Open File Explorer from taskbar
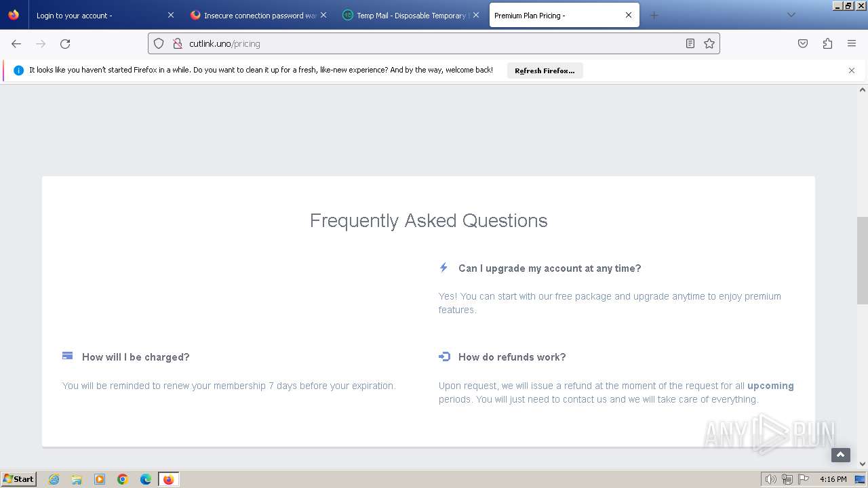868x488 pixels. tap(77, 479)
